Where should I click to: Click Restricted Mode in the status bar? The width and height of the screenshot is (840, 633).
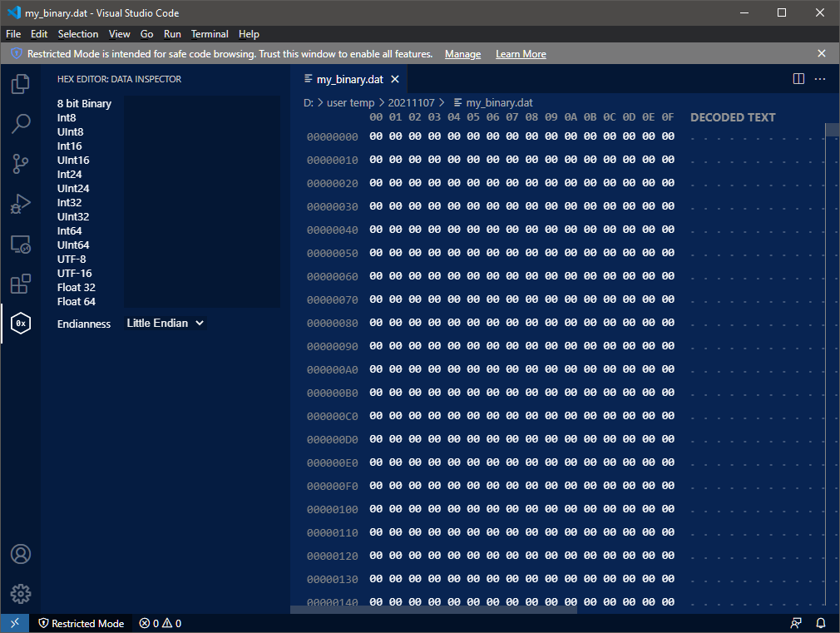click(x=82, y=623)
